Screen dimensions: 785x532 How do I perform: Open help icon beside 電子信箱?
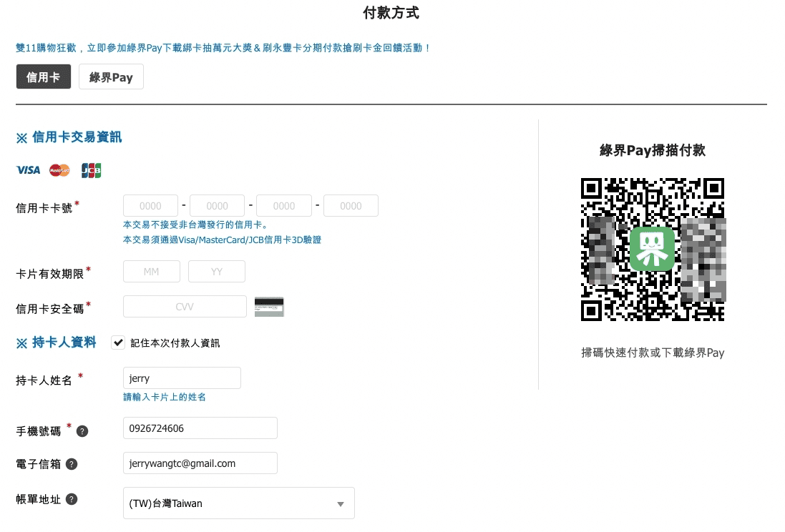(x=72, y=464)
